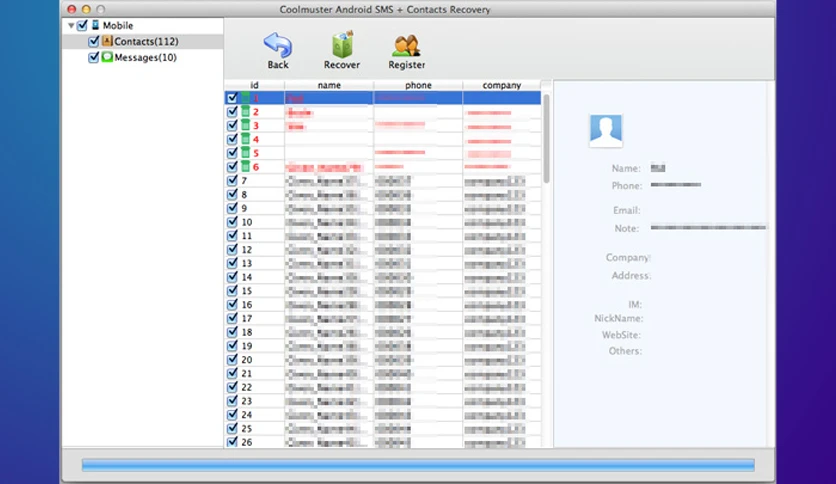Uncheck the Mobile checkbox
The height and width of the screenshot is (484, 836).
(x=82, y=25)
